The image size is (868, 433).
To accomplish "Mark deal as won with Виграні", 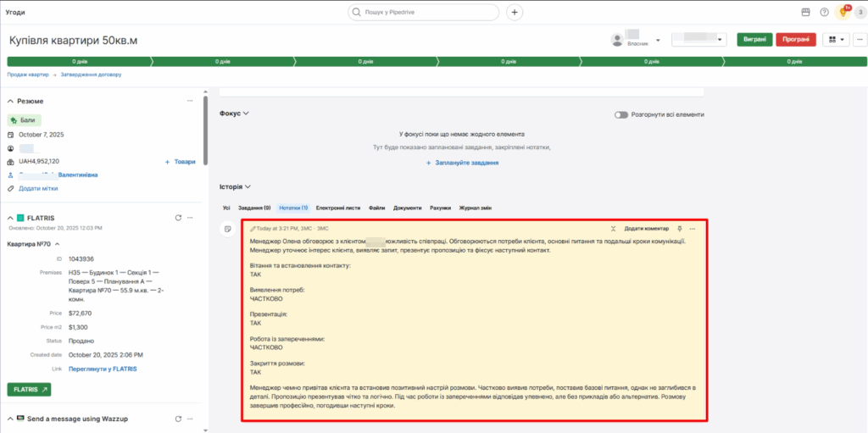I will point(754,39).
